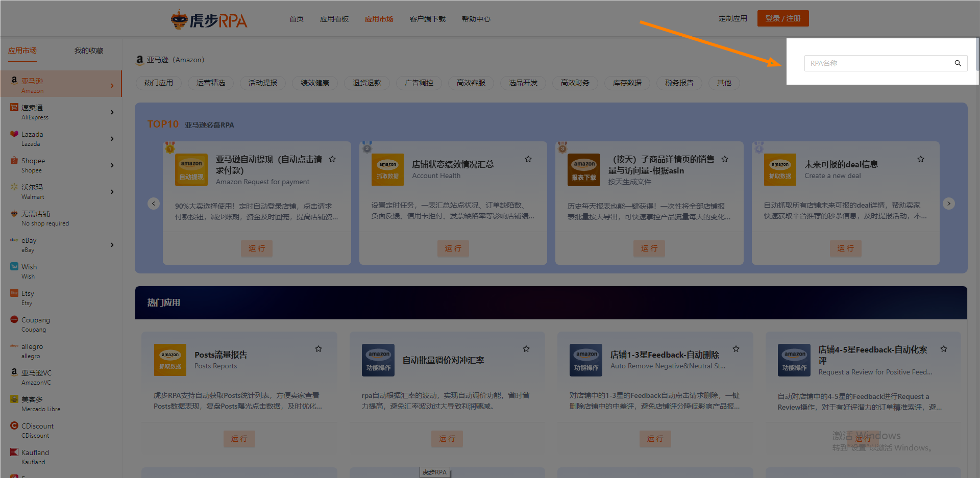Select the 高效客服 category pill
The width and height of the screenshot is (980, 478).
click(x=471, y=83)
